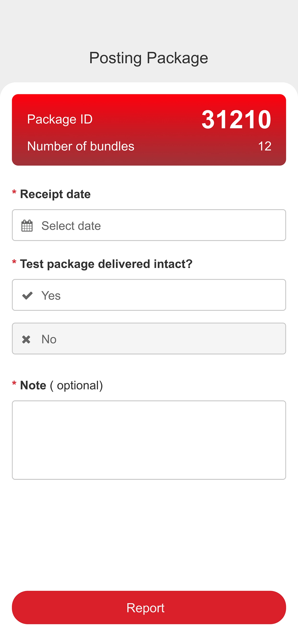The height and width of the screenshot is (644, 298).
Task: Click the Posting Package title
Action: (x=149, y=58)
